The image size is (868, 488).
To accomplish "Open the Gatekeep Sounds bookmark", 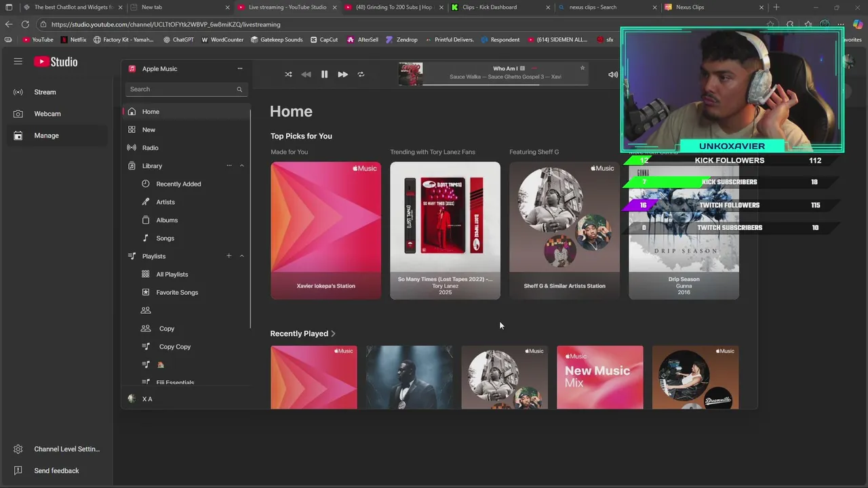I will click(x=277, y=40).
